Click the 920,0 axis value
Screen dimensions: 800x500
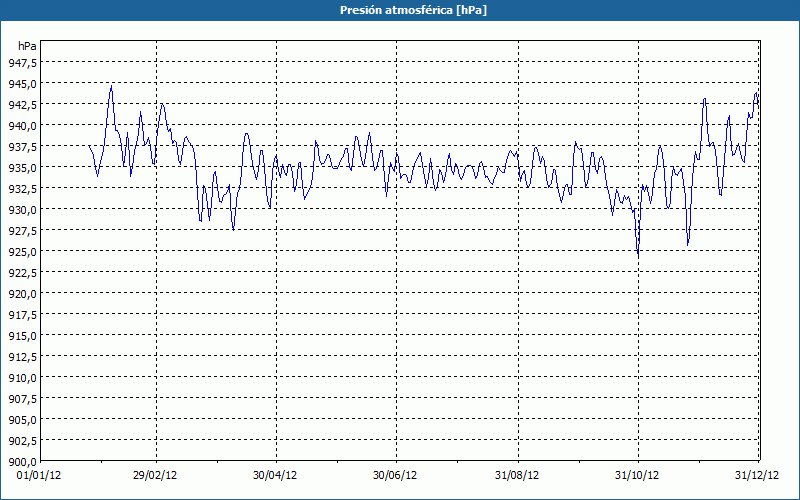[22, 293]
